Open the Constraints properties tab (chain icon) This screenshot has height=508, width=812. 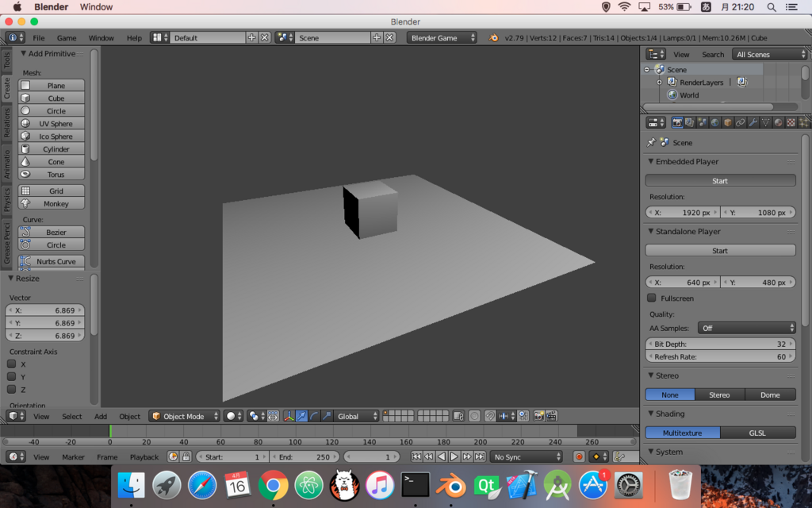click(x=740, y=123)
